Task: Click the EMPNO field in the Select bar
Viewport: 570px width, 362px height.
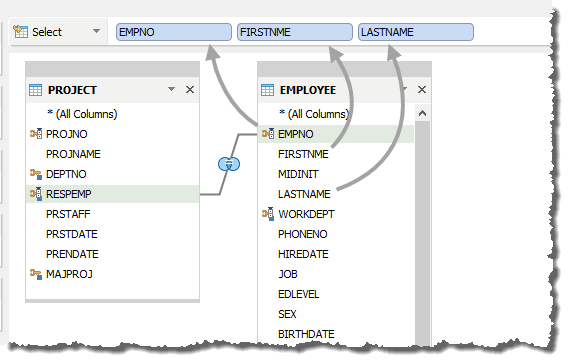Action: tap(174, 32)
